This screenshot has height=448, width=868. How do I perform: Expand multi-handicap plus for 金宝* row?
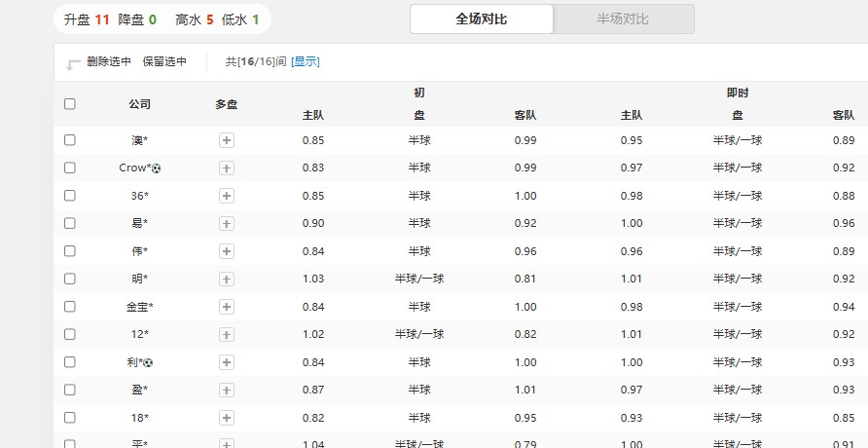point(226,306)
